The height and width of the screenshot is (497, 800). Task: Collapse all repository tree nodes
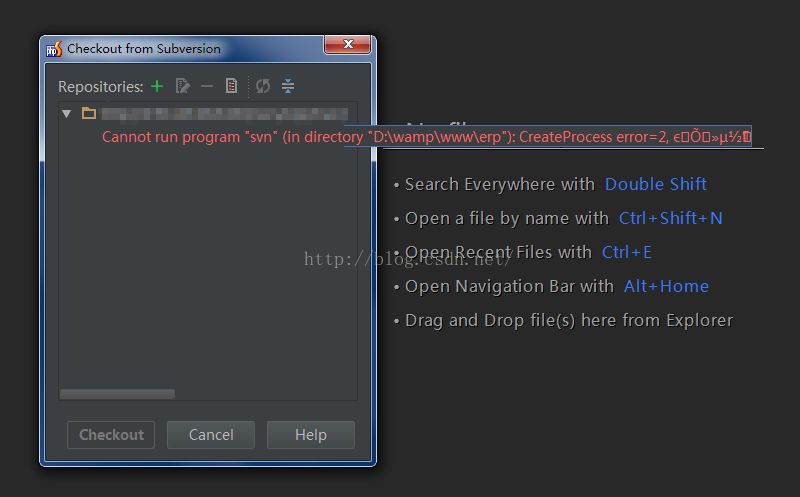(288, 86)
